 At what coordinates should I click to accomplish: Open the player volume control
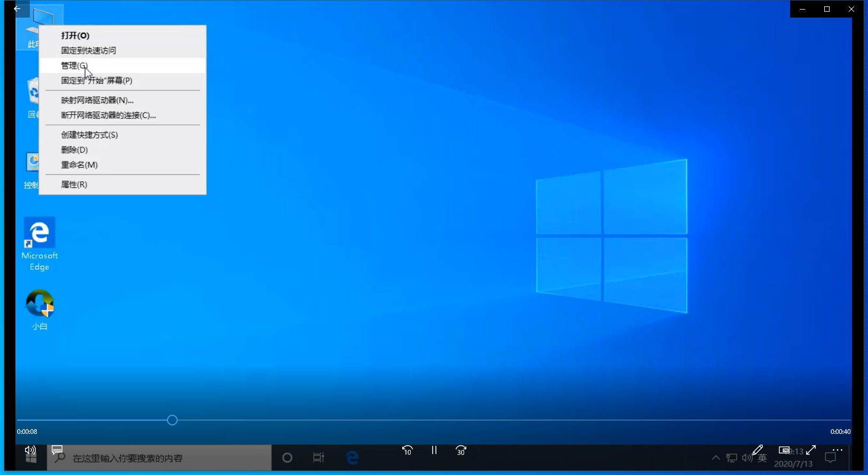(x=30, y=450)
